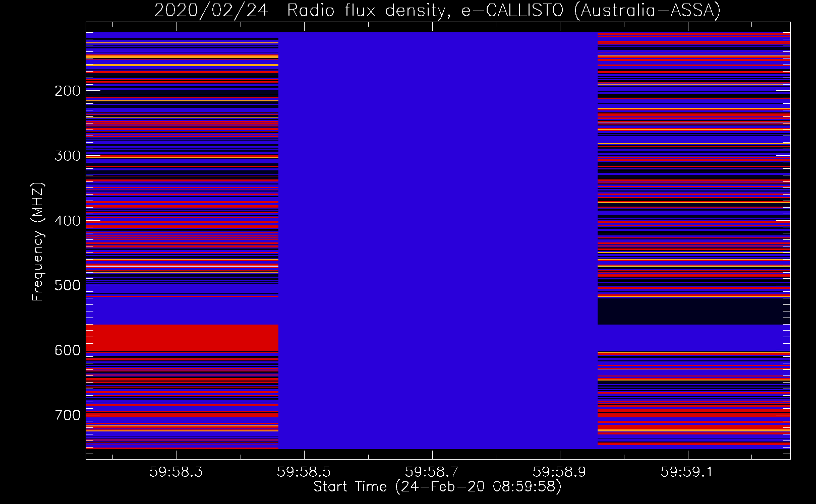Click the 59:58.5 time tick label
The image size is (816, 504).
[x=304, y=472]
